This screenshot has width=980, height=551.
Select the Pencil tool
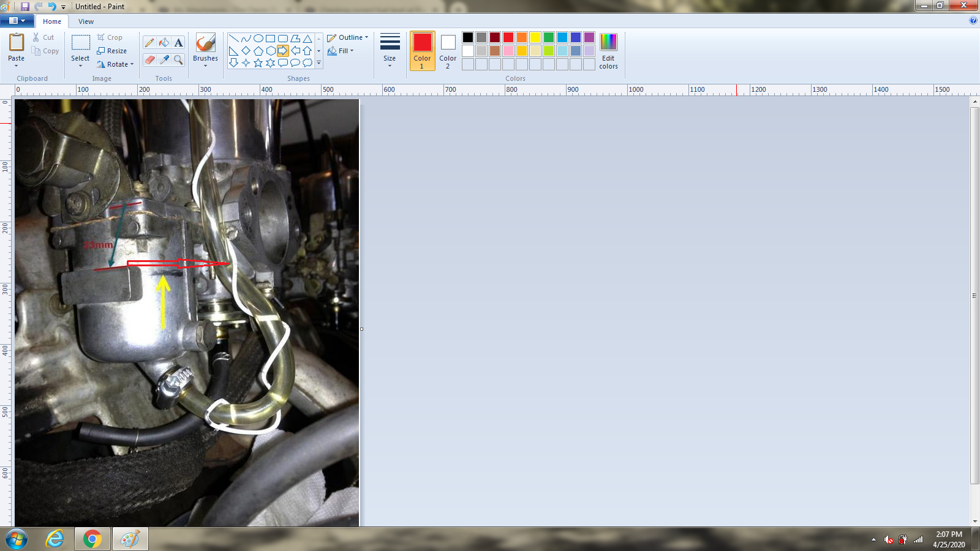149,42
